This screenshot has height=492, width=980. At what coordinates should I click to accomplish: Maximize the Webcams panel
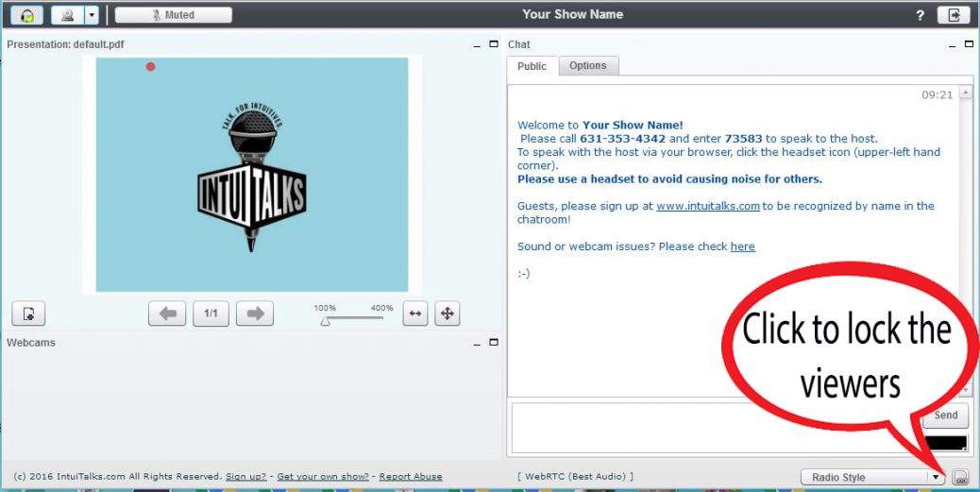pos(494,342)
